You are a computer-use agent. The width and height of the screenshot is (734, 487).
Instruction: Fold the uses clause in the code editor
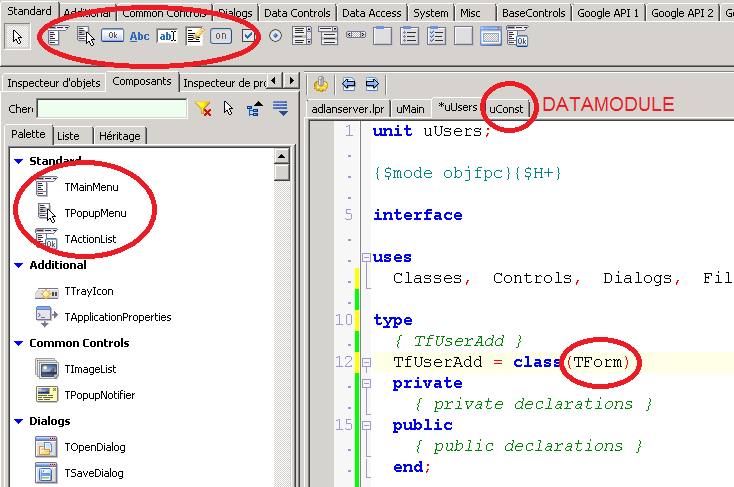[x=367, y=257]
